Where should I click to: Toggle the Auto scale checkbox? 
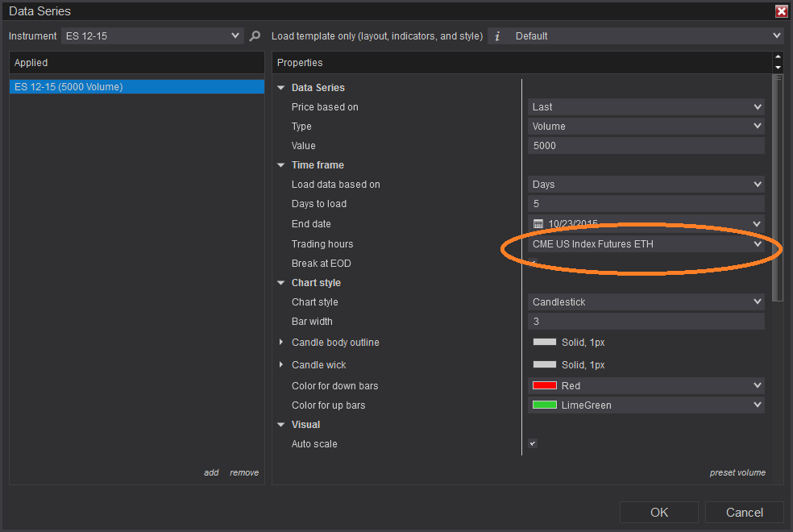tap(533, 443)
